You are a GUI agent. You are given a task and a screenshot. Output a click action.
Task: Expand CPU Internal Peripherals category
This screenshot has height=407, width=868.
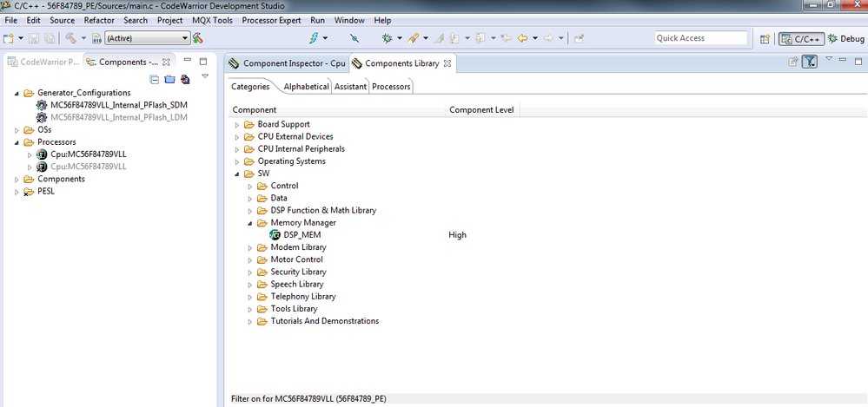[237, 149]
